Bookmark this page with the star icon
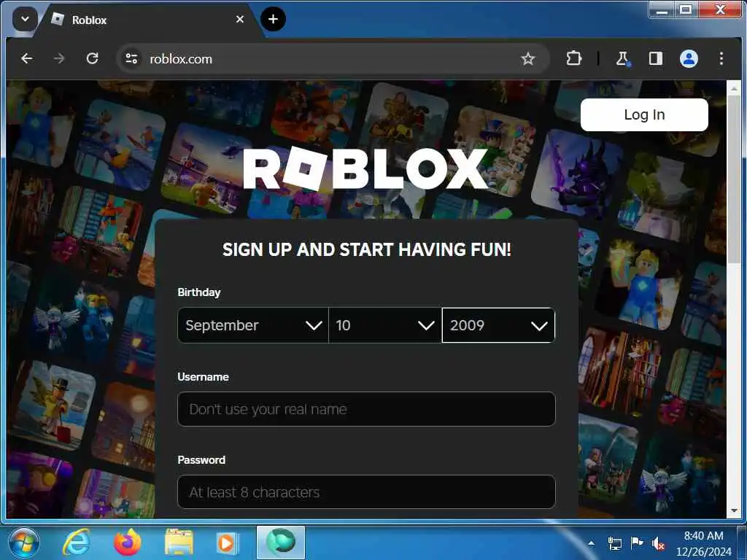747x560 pixels. pyautogui.click(x=528, y=58)
